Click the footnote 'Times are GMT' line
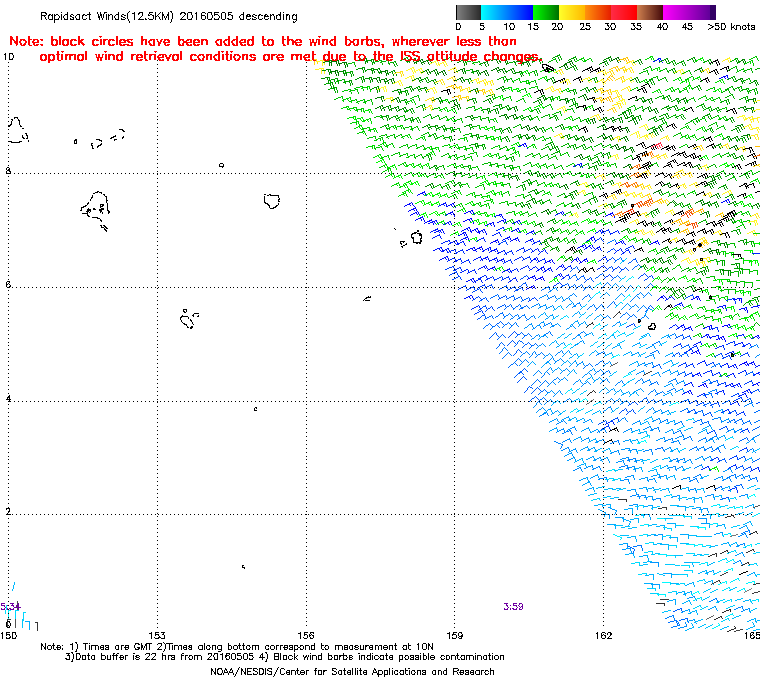 237,647
